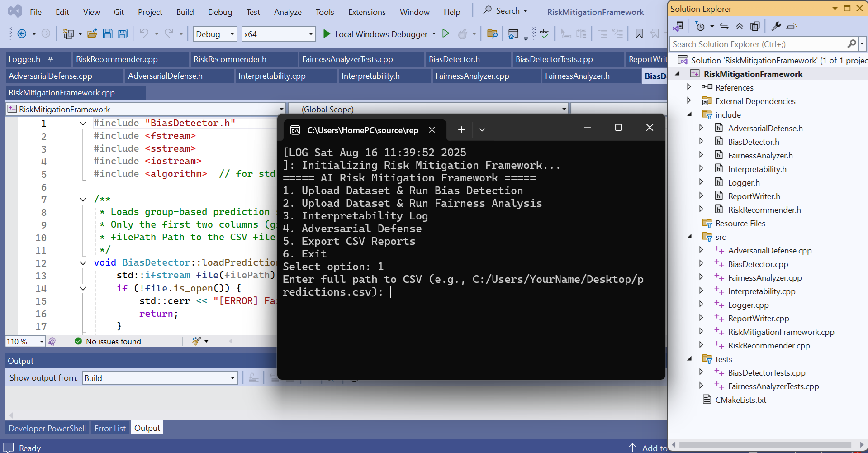Click the Open File folder icon
This screenshot has height=453, width=868.
coord(92,33)
